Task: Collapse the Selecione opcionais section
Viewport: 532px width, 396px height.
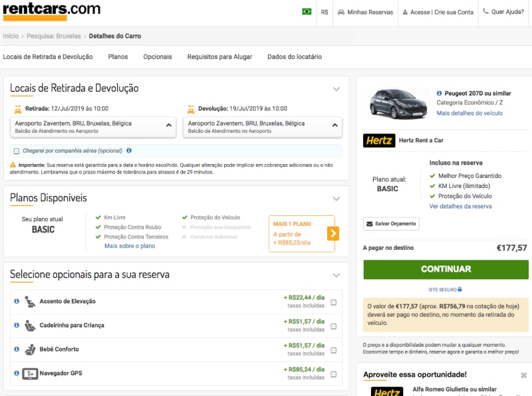Action: [336, 275]
